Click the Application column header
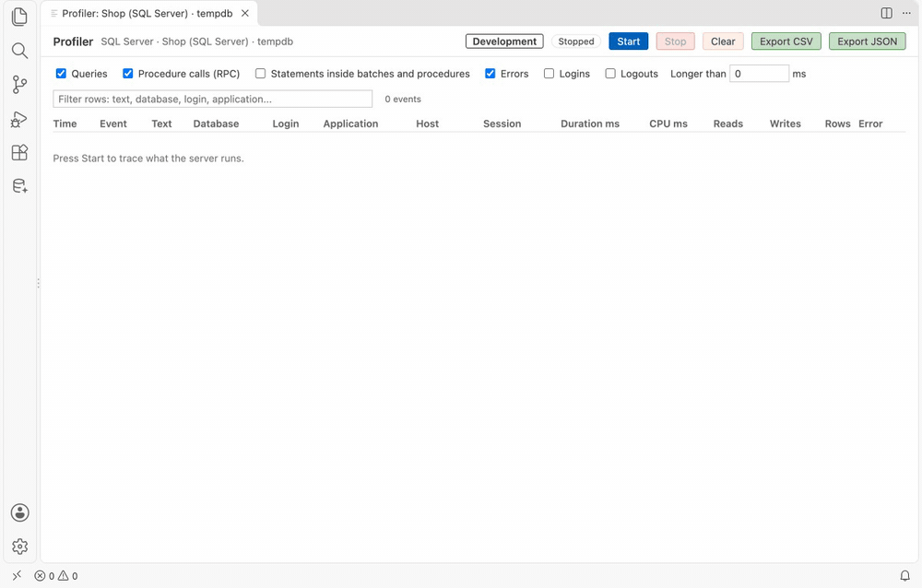Image resolution: width=922 pixels, height=588 pixels. (350, 123)
